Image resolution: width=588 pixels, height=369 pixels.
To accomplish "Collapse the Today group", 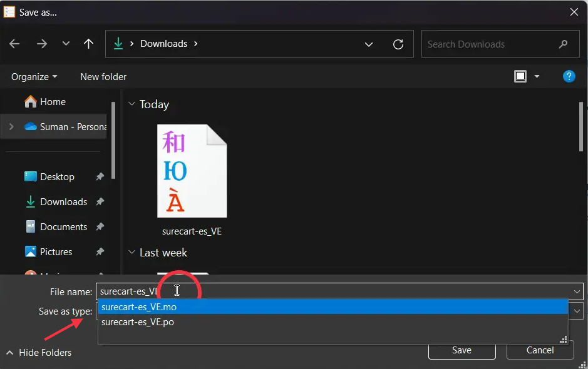I will tap(132, 104).
